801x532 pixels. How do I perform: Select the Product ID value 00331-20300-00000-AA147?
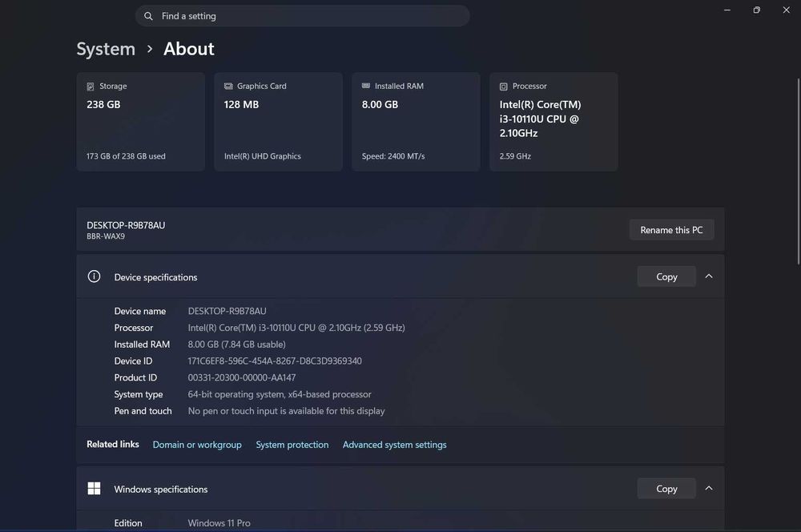point(242,377)
